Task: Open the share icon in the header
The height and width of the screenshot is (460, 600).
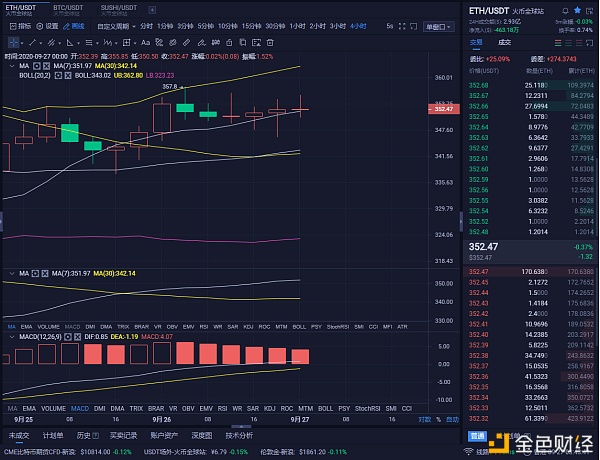Action: tap(590, 9)
